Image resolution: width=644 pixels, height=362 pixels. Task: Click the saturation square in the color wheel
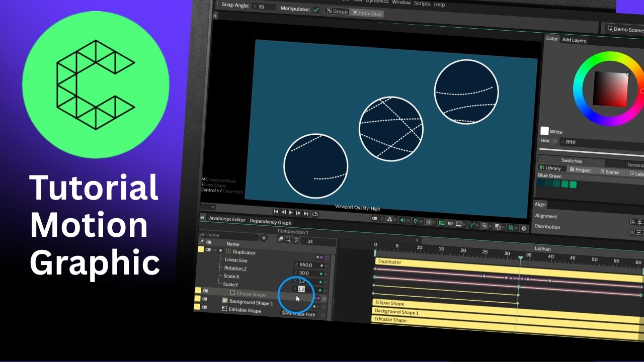tap(611, 89)
